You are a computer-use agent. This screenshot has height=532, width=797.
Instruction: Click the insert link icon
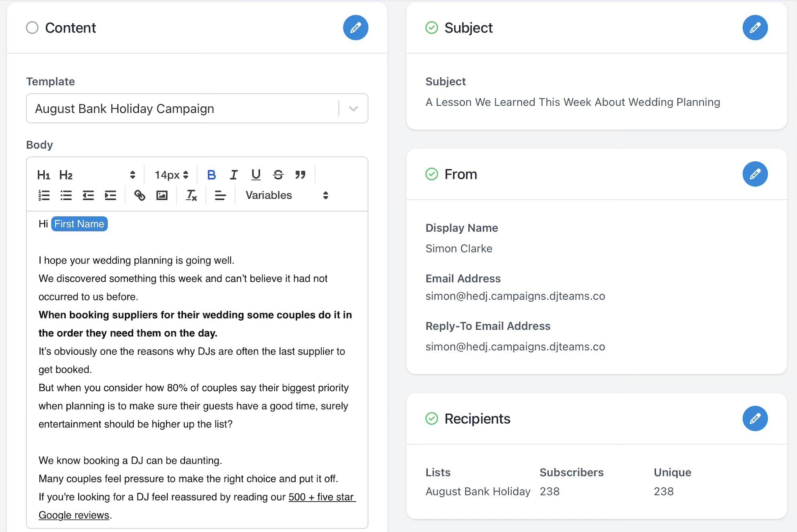[140, 195]
